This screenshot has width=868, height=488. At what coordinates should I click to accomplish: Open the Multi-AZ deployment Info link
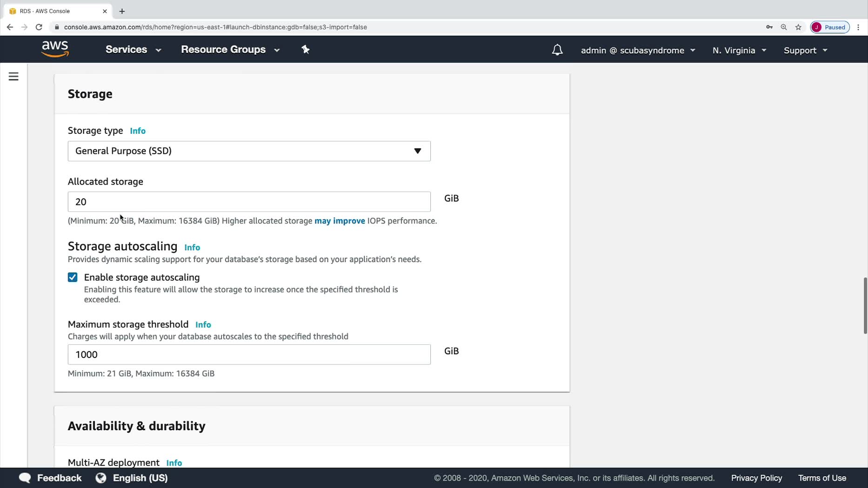174,463
